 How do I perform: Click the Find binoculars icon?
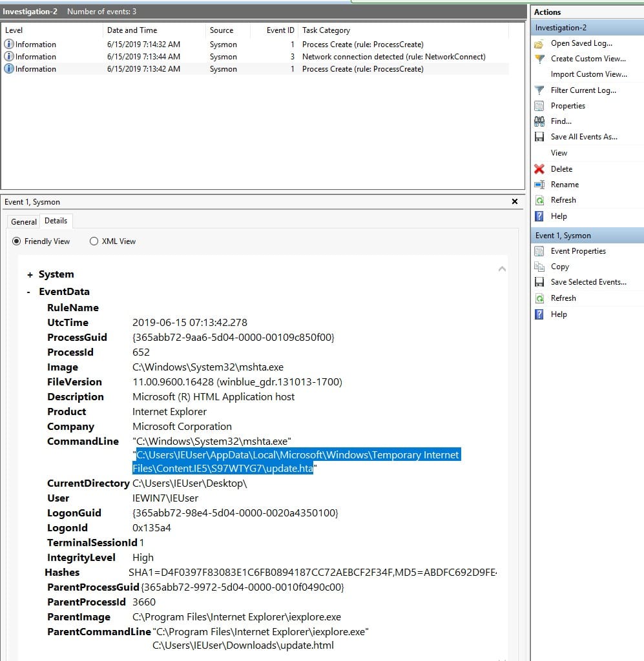tap(539, 121)
